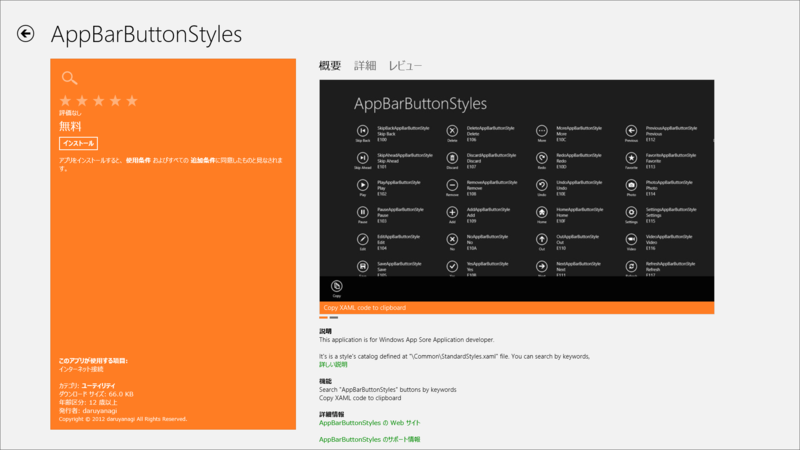Click the Yes checkmark icon in preview
Screen dimensions: 800x450
tap(452, 266)
